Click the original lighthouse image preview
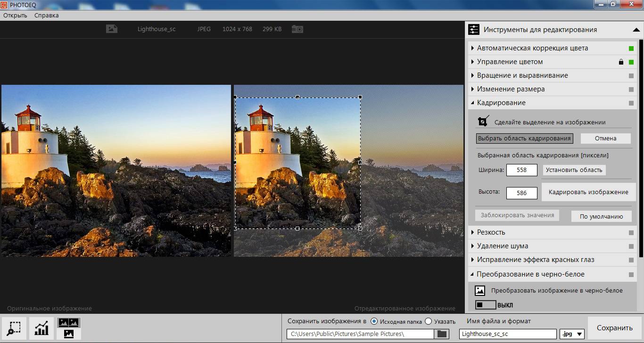Viewport: 644px width, 343px height. 116,171
